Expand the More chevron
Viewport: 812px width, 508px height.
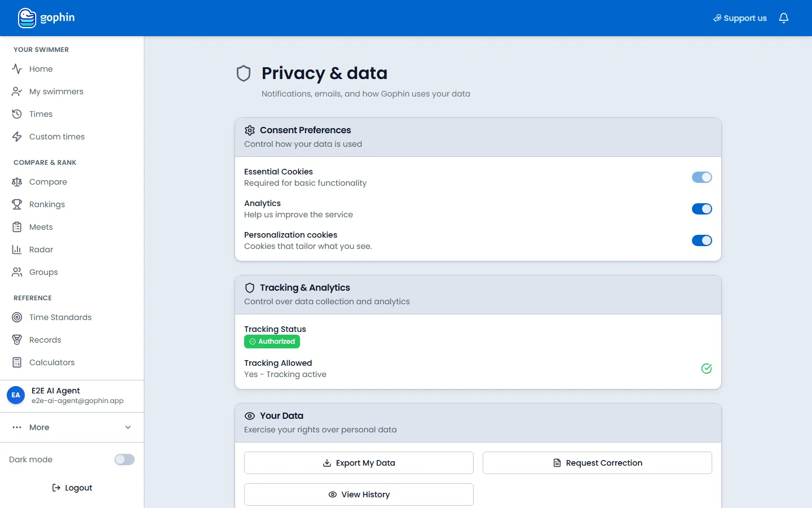pyautogui.click(x=128, y=427)
